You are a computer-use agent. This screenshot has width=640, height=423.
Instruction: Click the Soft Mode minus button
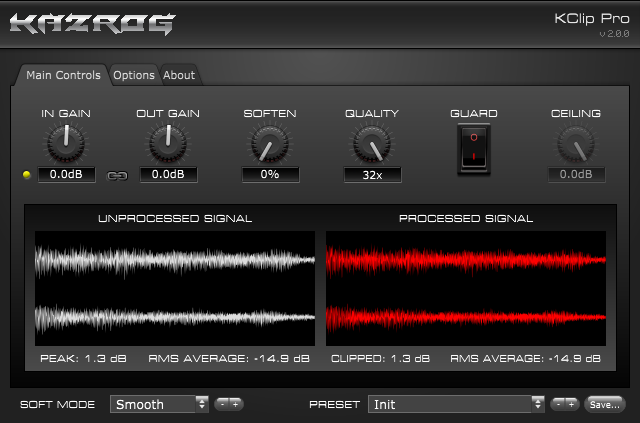222,404
